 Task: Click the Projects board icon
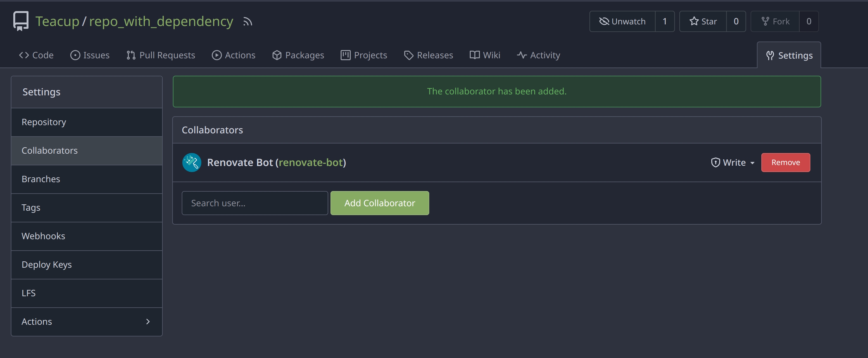click(x=345, y=55)
